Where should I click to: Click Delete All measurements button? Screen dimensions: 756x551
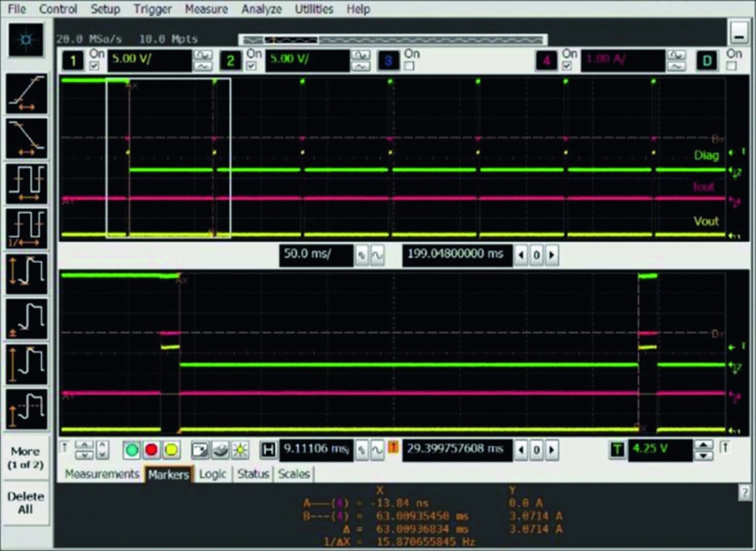26,503
